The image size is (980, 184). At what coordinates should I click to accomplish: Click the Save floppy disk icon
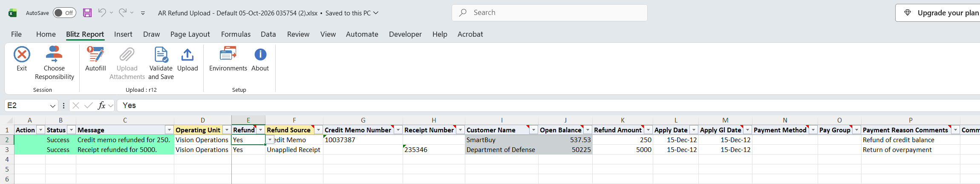tap(87, 13)
